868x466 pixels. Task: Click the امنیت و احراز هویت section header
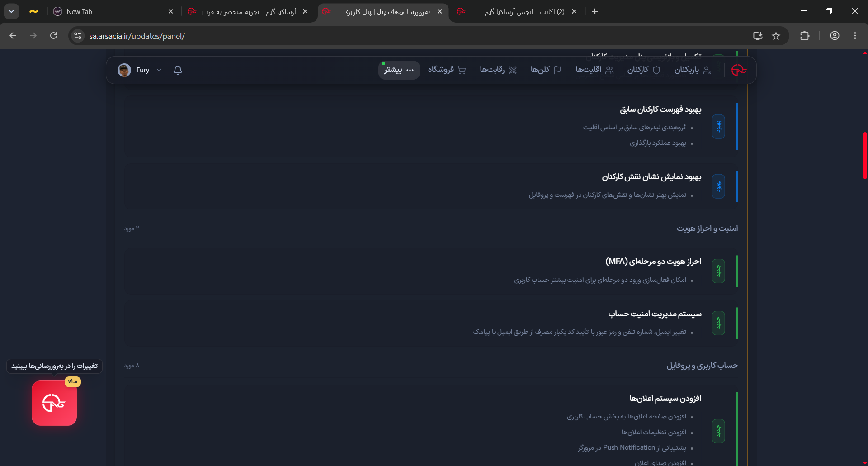point(707,228)
